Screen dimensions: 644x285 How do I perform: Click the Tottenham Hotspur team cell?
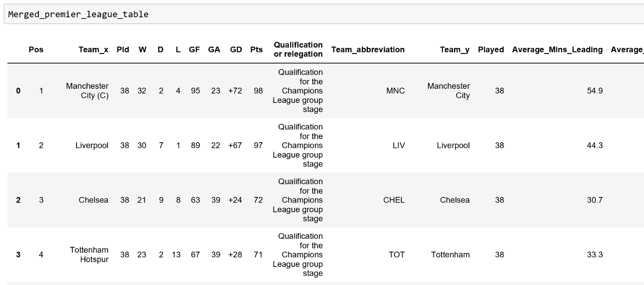coord(89,255)
